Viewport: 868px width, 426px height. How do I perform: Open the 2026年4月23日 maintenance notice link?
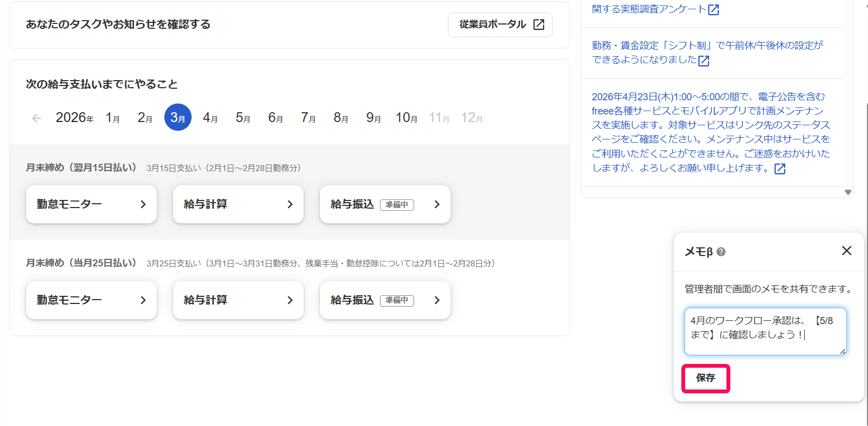click(711, 132)
